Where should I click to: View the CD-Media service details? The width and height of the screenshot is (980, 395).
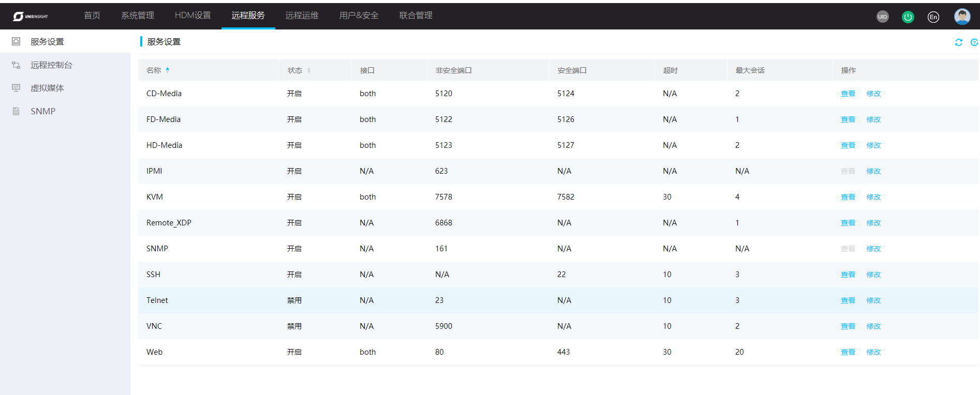(x=848, y=94)
